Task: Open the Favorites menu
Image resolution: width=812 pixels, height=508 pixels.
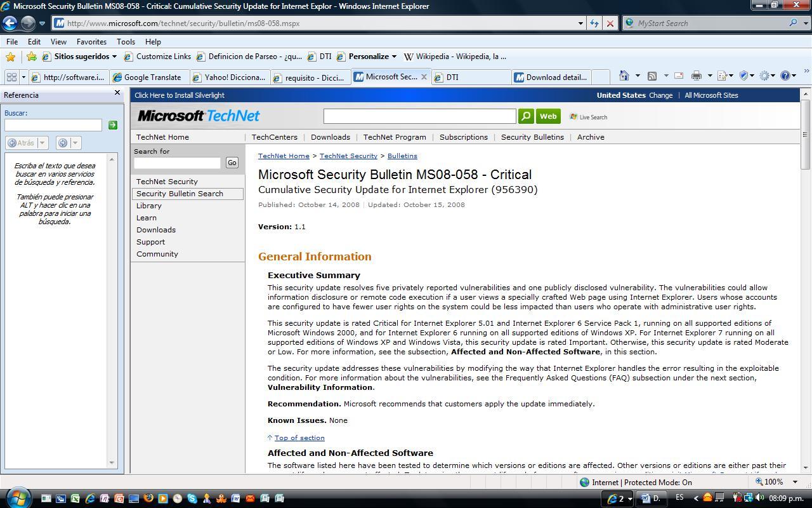Action: coord(91,41)
